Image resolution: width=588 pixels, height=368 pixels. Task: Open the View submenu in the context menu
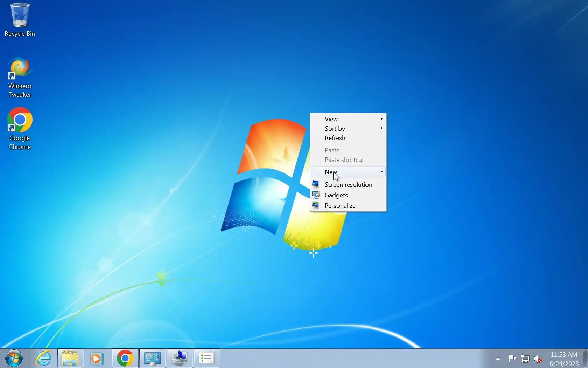click(x=348, y=119)
